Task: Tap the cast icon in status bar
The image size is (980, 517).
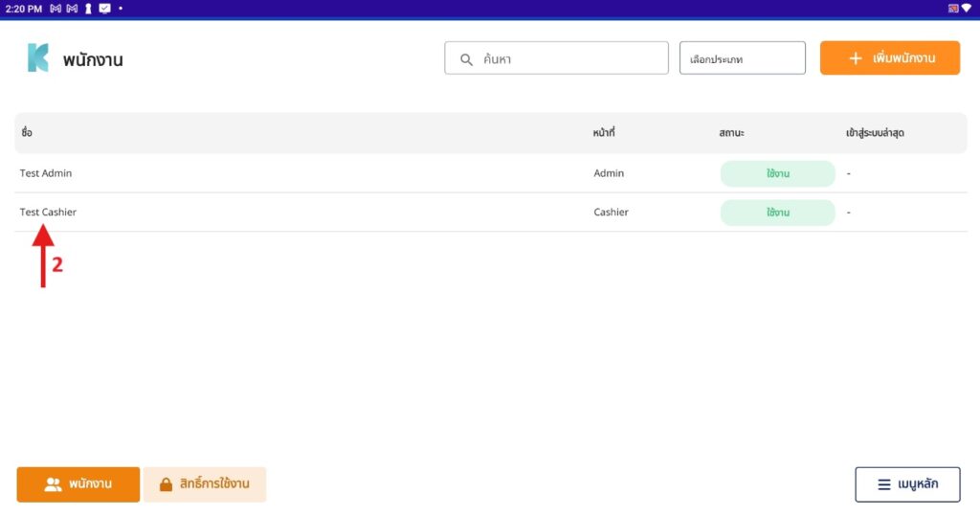Action: pyautogui.click(x=952, y=8)
